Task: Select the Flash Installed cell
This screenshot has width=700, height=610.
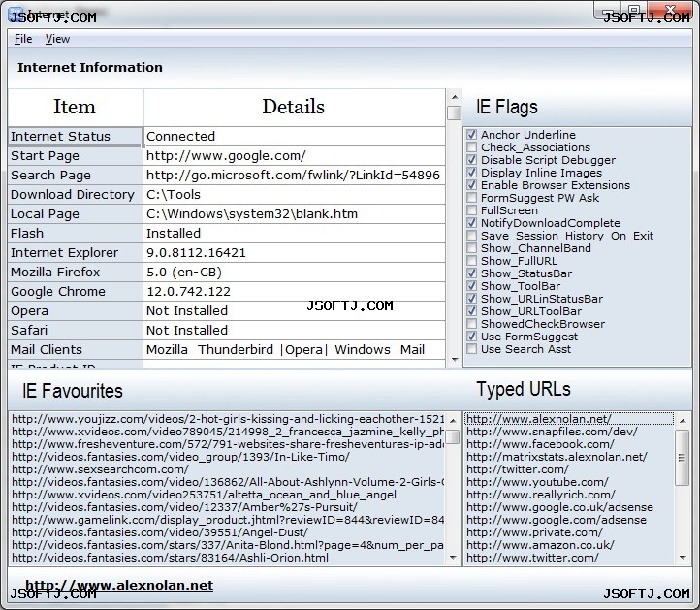Action: 294,233
